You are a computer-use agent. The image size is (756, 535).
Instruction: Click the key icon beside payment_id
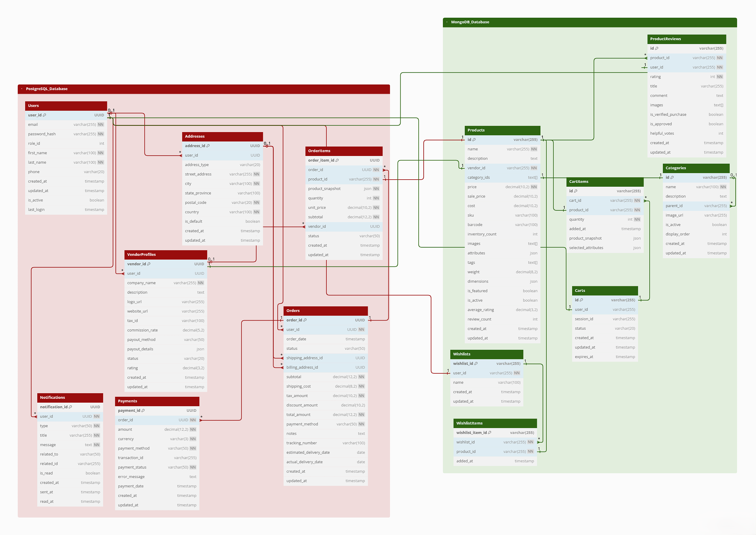coord(143,410)
